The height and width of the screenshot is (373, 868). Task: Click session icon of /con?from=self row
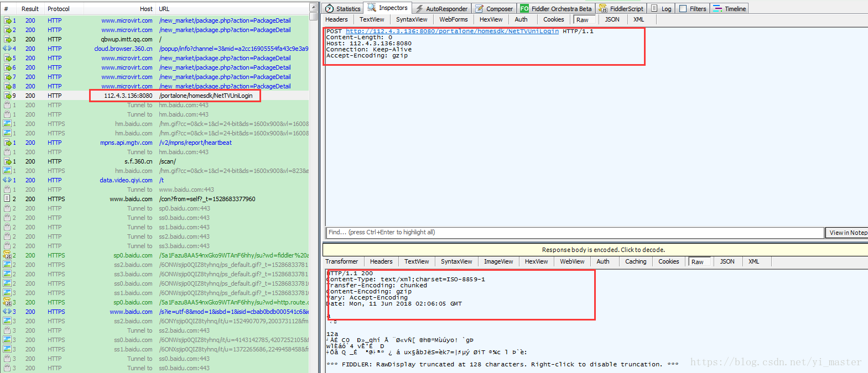click(x=8, y=199)
